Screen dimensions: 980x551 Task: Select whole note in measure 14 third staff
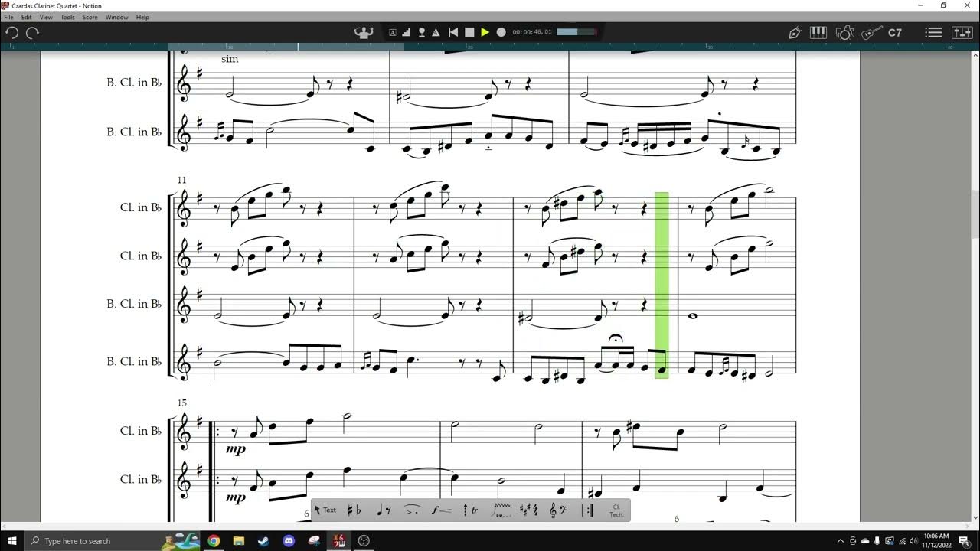(693, 315)
